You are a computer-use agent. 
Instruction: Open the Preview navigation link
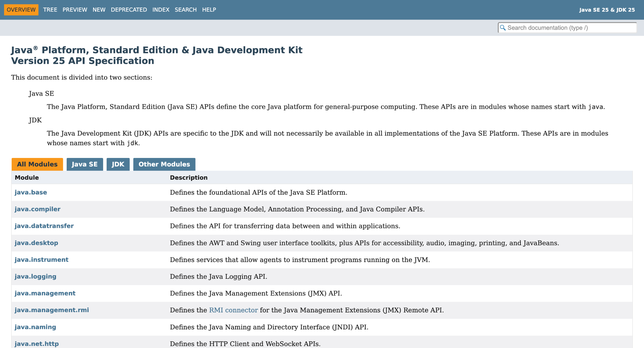pyautogui.click(x=75, y=10)
